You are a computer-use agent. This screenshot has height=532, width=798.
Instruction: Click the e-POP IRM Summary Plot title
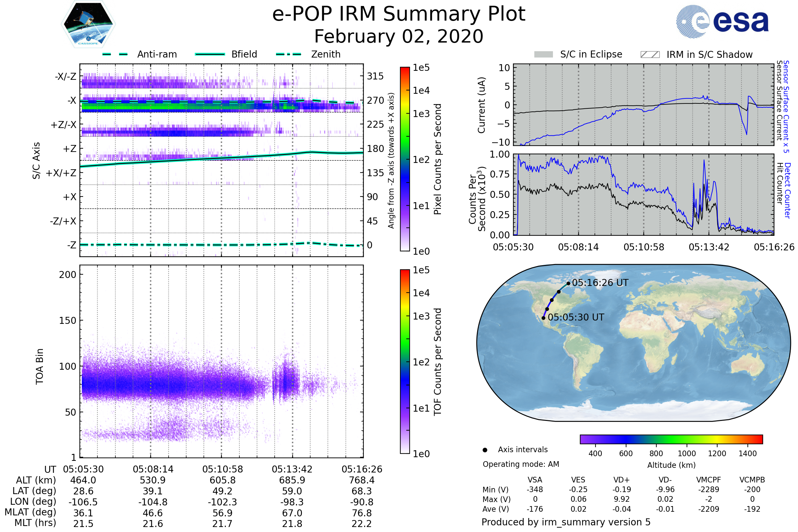point(399,14)
